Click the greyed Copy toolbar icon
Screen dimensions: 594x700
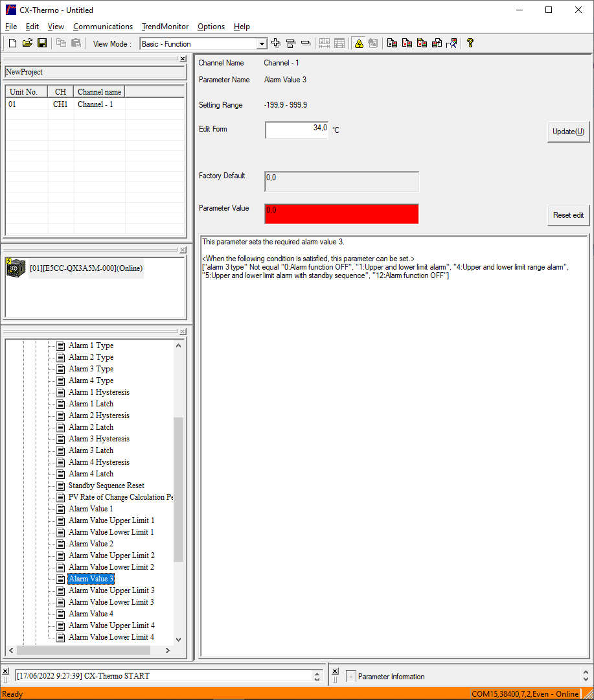(x=61, y=43)
